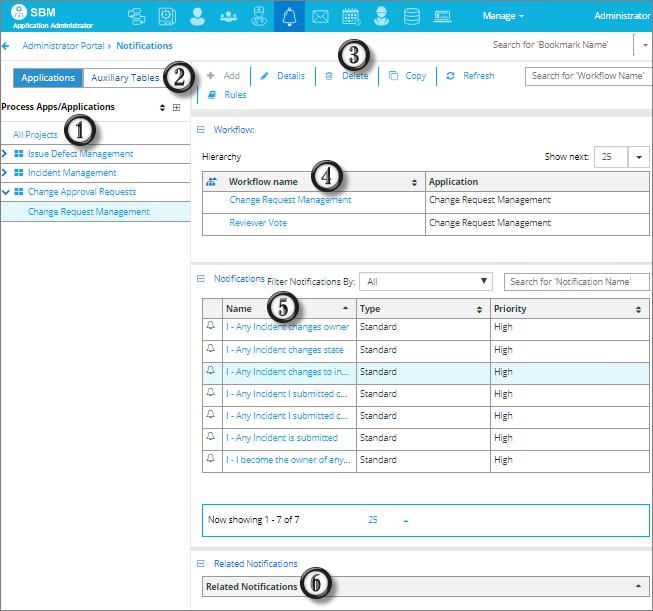This screenshot has height=611, width=653.
Task: Click the calendar icon in the header
Action: pos(351,17)
